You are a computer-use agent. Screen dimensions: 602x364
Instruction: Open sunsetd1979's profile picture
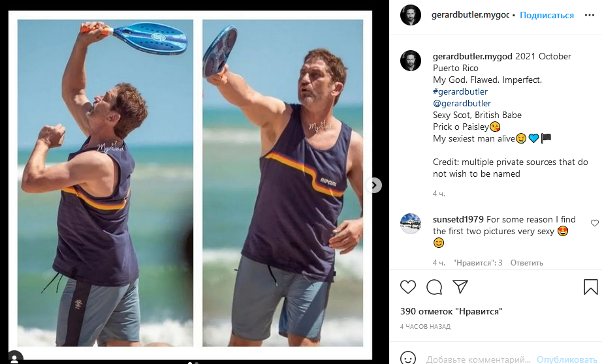[x=411, y=224]
